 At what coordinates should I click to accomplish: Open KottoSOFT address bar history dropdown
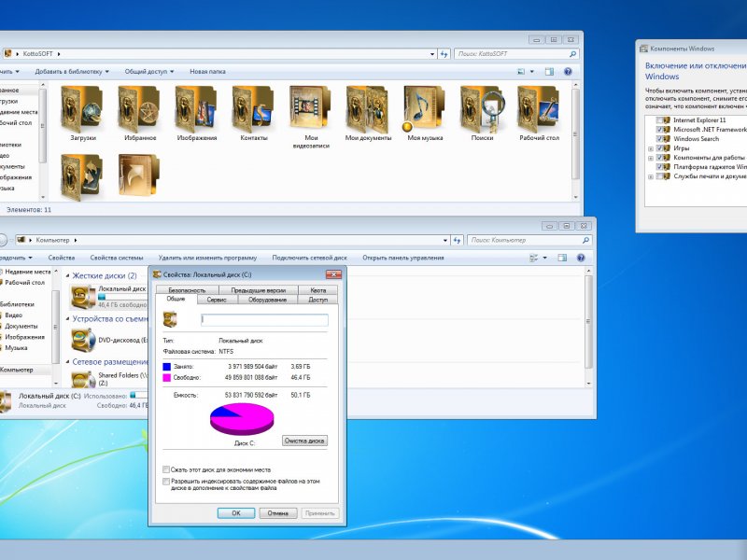[x=432, y=54]
